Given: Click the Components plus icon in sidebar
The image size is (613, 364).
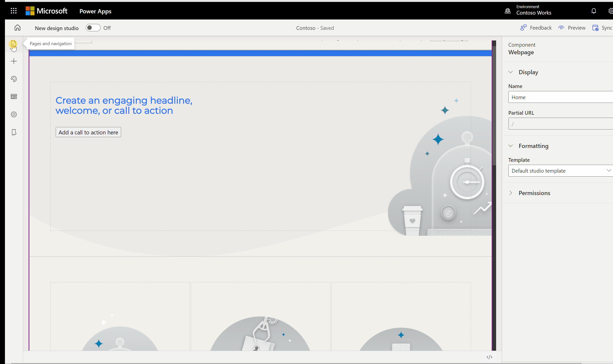Looking at the screenshot, I should pyautogui.click(x=14, y=61).
